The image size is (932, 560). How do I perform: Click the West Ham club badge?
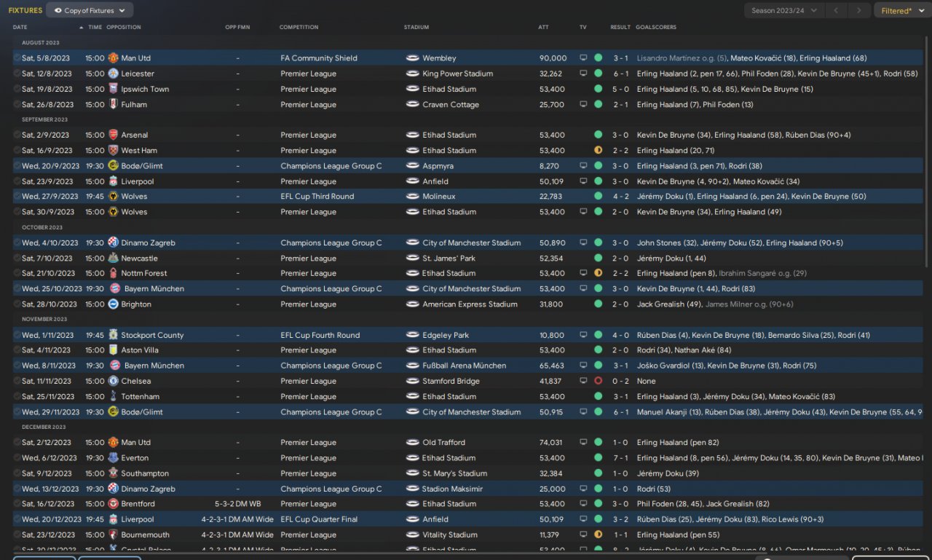tap(113, 150)
